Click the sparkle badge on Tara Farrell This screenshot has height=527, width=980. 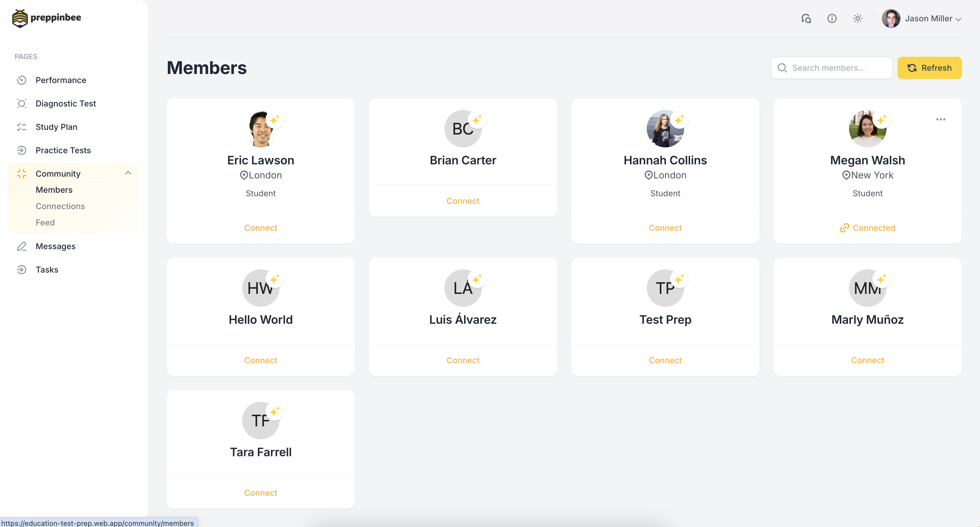tap(275, 412)
